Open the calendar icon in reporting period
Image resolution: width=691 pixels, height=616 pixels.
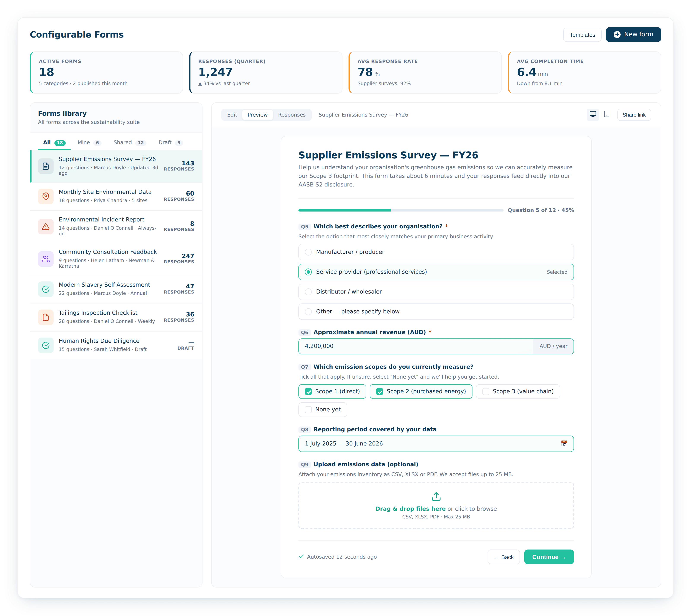click(564, 443)
